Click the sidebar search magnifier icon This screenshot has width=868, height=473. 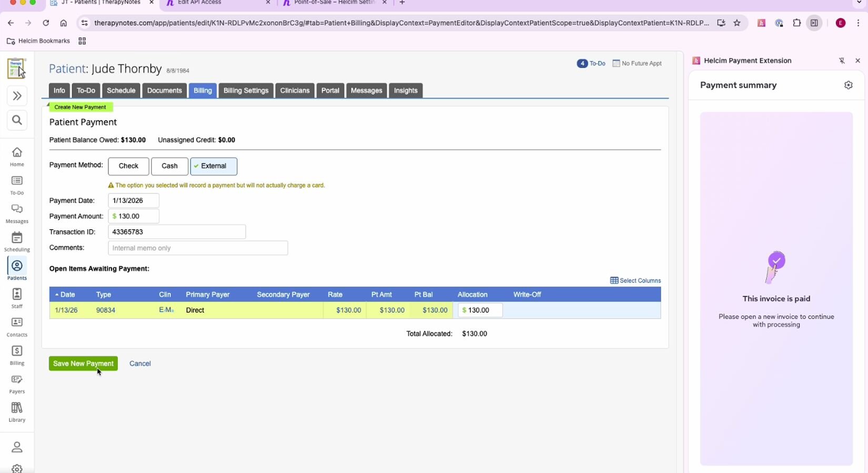17,120
